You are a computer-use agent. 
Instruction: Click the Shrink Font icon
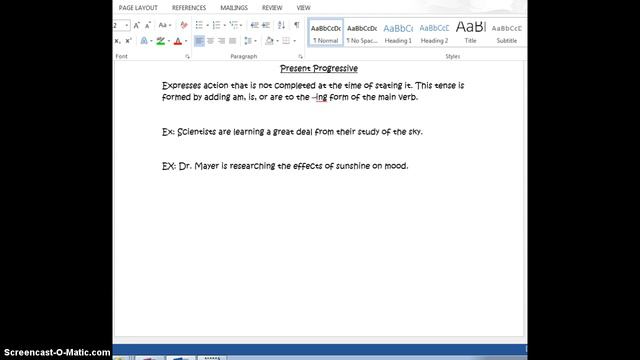click(148, 25)
